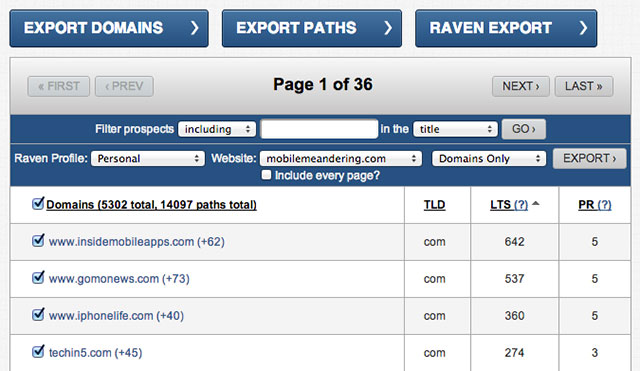Screen dimensions: 640x371
Task: Open the Domains Only dropdown
Action: click(489, 158)
